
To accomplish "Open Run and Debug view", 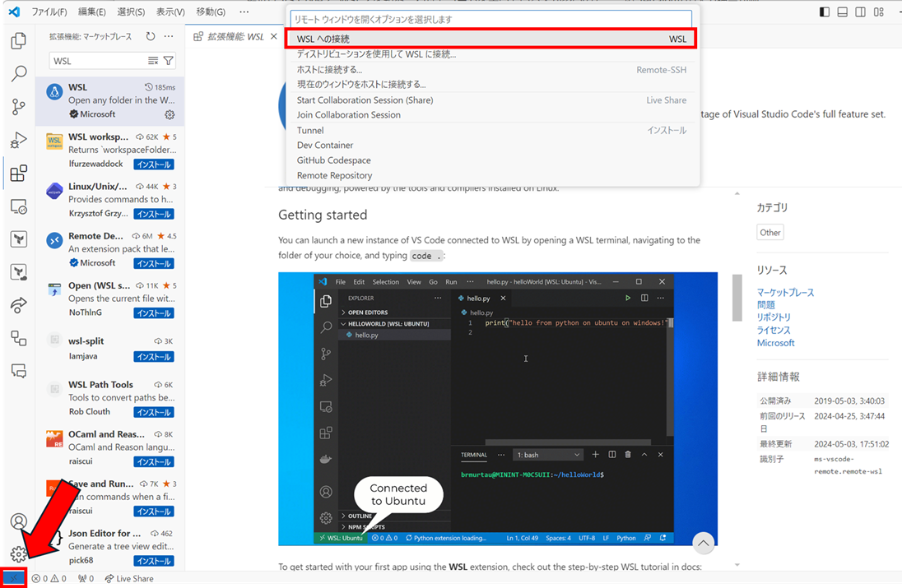I will point(18,140).
